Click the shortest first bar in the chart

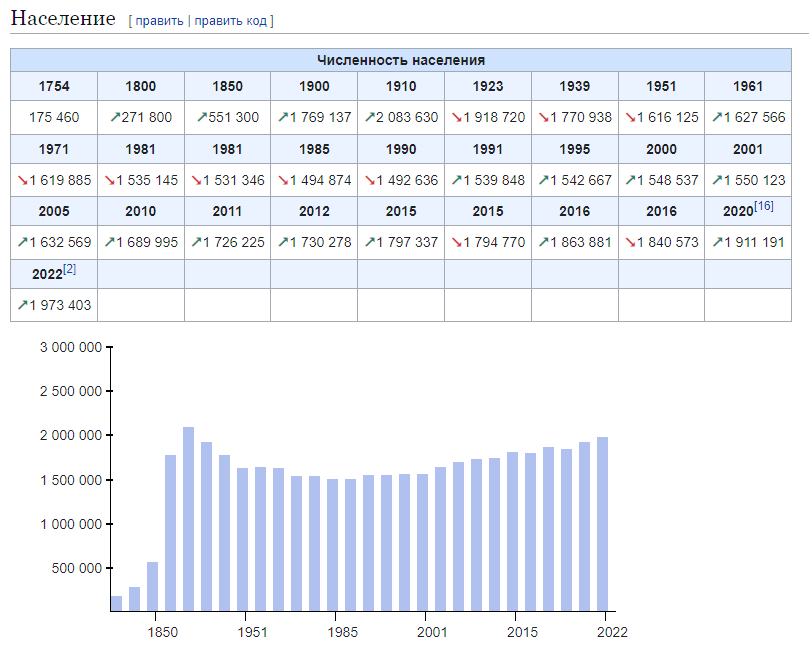(x=116, y=603)
